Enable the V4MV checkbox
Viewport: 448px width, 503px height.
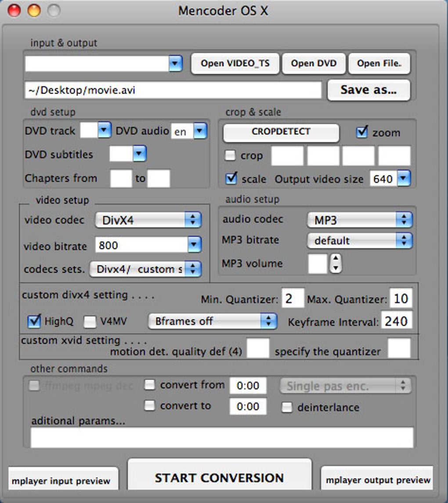coord(90,322)
